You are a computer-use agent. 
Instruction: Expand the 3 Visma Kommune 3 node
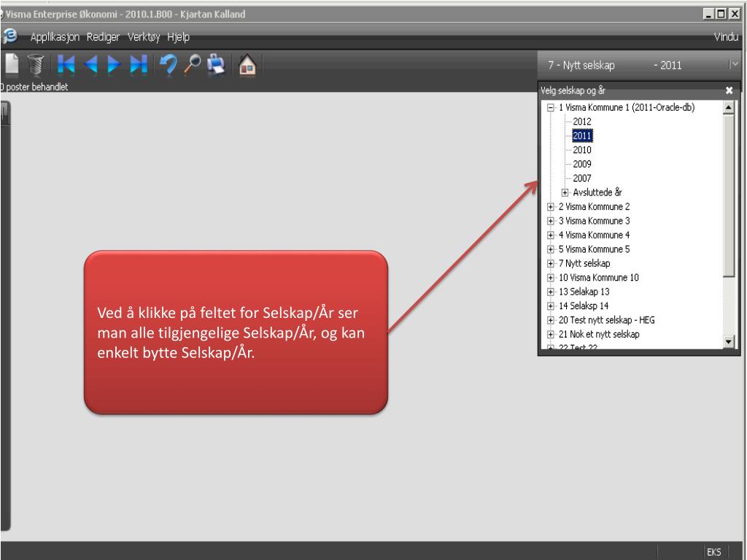pos(551,221)
